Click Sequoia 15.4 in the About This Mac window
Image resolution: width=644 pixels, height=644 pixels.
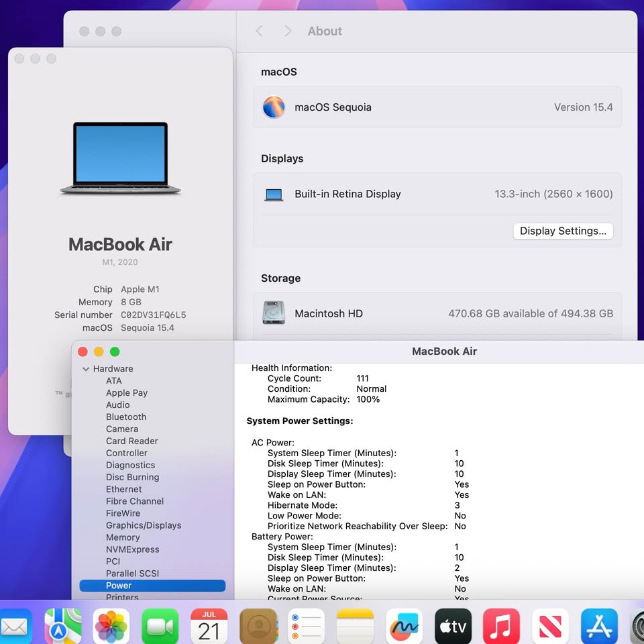(x=148, y=328)
